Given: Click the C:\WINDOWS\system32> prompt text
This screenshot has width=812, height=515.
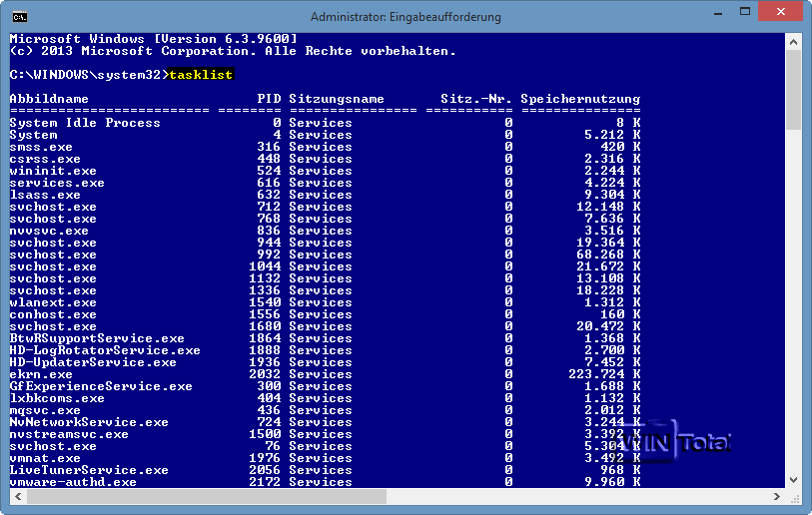Looking at the screenshot, I should coord(89,75).
